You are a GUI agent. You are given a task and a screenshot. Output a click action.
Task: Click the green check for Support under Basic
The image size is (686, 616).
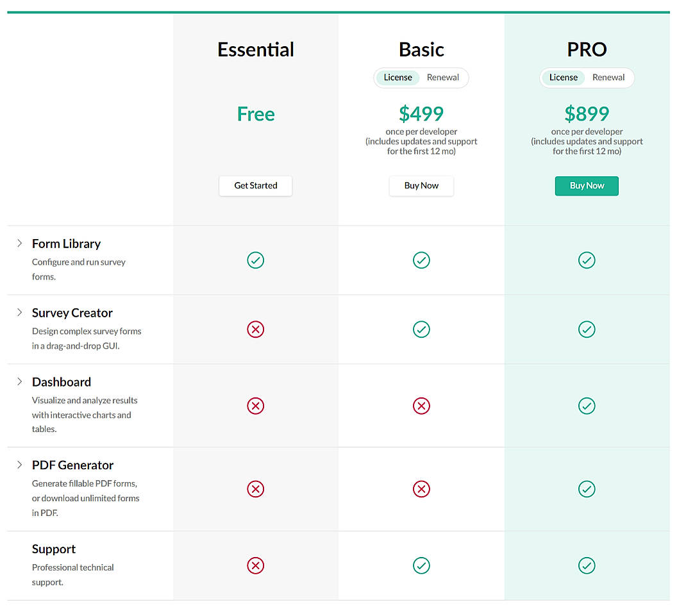tap(421, 565)
